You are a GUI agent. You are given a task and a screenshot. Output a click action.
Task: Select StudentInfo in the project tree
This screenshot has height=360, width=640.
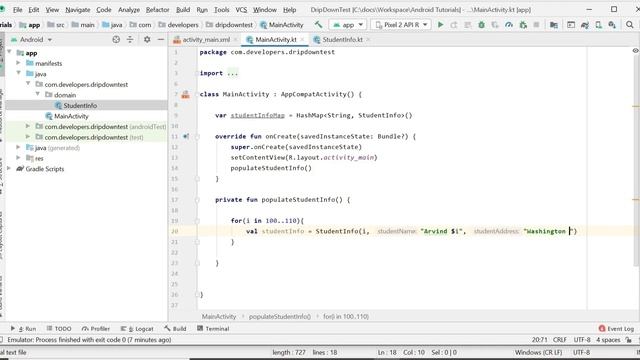(x=80, y=105)
